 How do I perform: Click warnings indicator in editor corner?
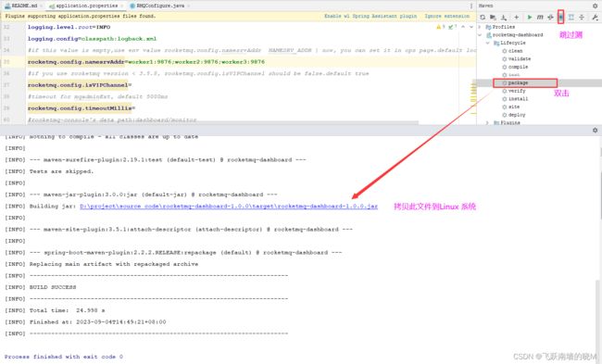[x=440, y=27]
